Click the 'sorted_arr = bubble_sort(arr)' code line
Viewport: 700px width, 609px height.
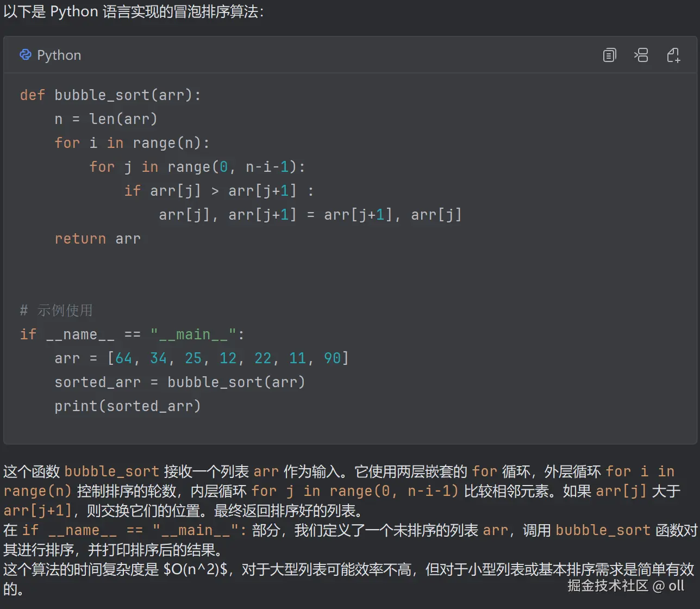click(180, 382)
